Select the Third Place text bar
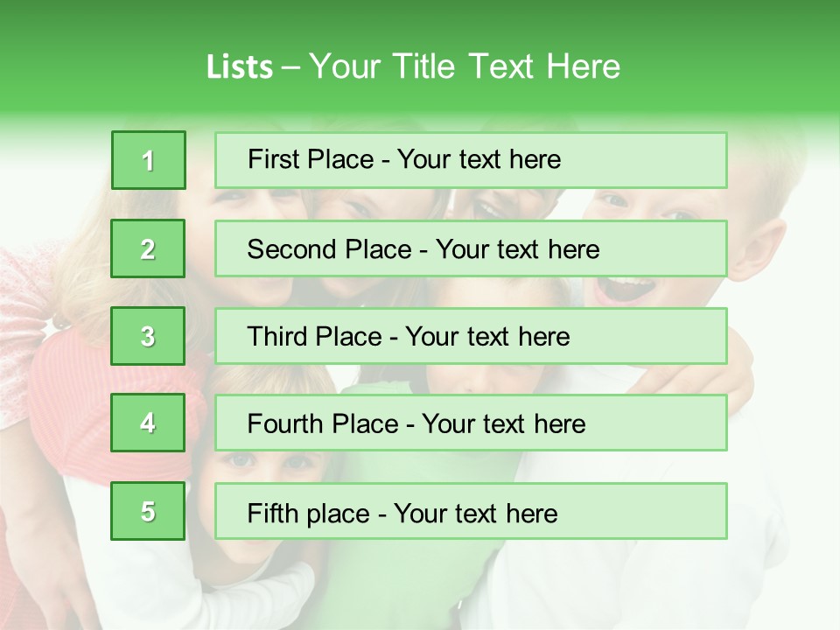The image size is (840, 630). coord(471,336)
